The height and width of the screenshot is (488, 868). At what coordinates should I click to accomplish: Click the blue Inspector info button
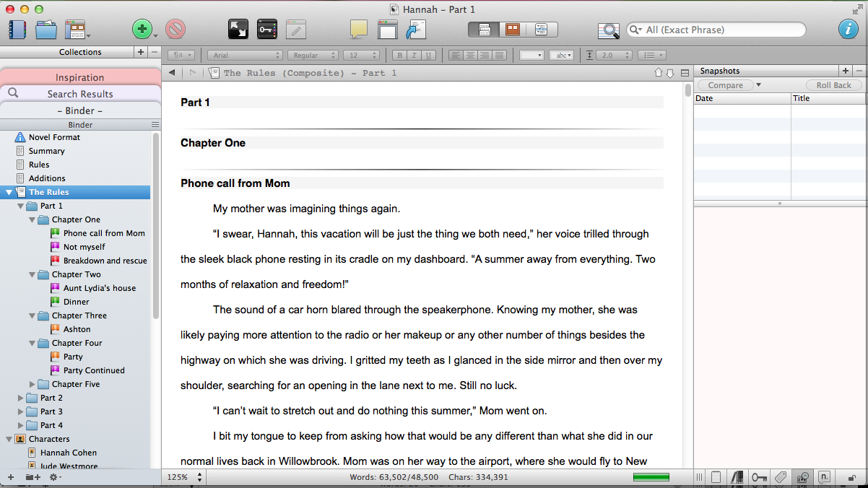coord(848,30)
